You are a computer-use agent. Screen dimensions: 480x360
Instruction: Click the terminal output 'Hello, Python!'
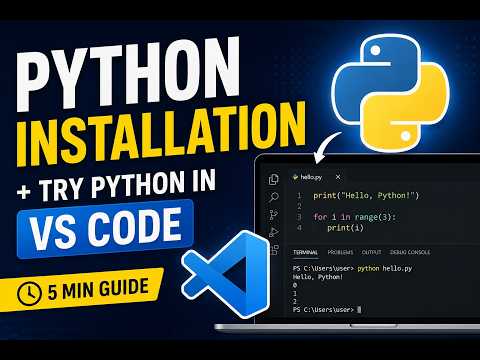[x=318, y=277]
